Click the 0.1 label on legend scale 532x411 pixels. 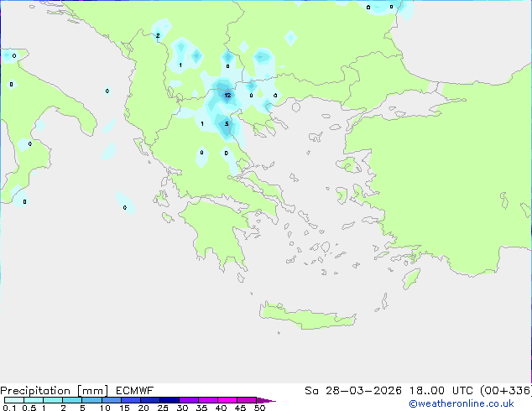pos(8,408)
